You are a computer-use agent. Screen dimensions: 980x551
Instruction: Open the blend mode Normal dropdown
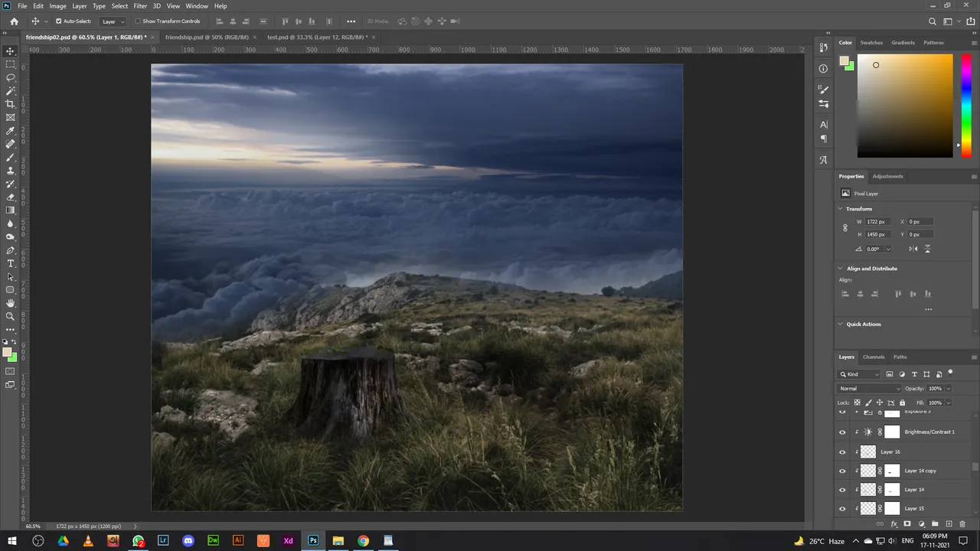[870, 389]
